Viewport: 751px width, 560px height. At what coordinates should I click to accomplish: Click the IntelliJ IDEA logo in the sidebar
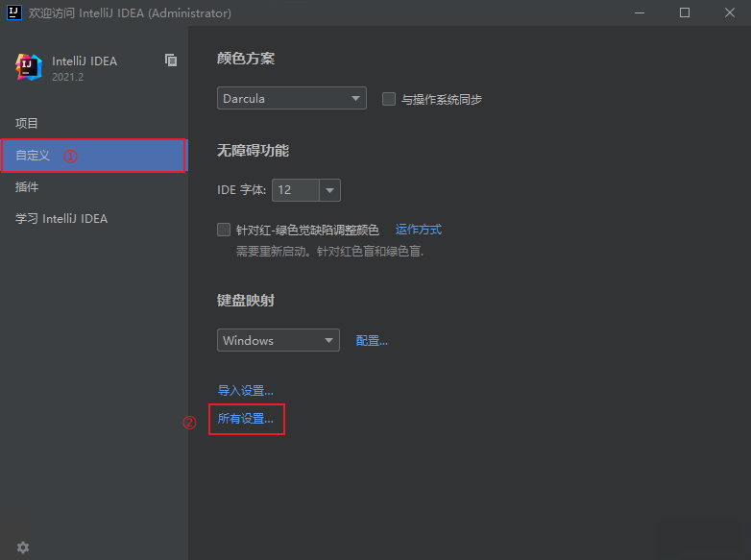coord(29,67)
